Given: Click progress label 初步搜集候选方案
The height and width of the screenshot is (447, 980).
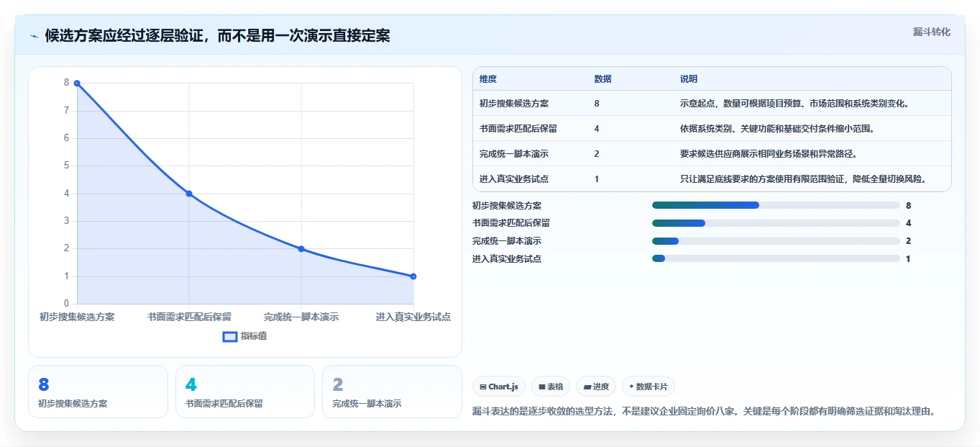Looking at the screenshot, I should click(x=507, y=205).
